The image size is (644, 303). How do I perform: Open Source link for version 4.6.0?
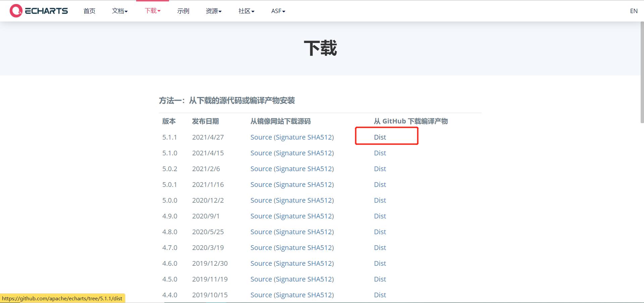pyautogui.click(x=261, y=263)
